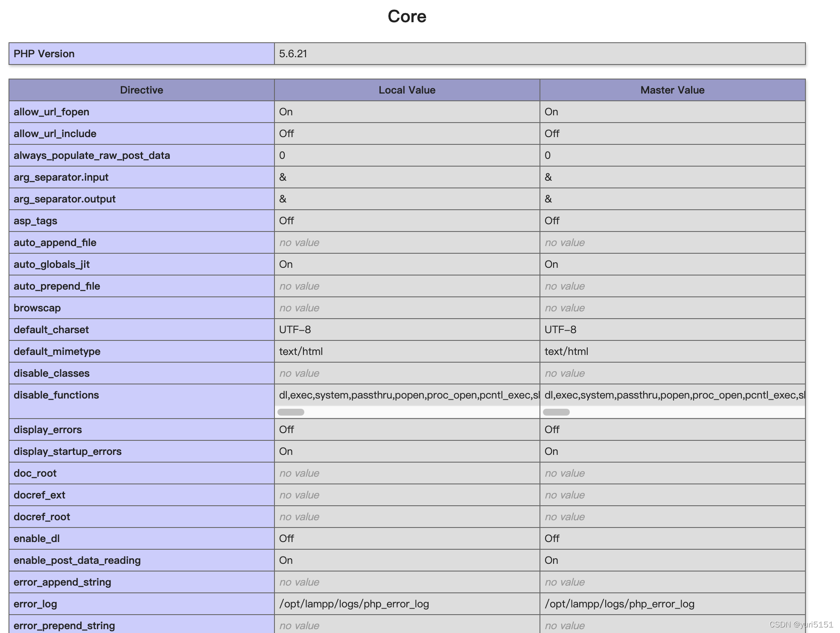Screen dimensions: 840x633
Task: Click the auto_globals_jit master value On
Action: click(x=551, y=264)
